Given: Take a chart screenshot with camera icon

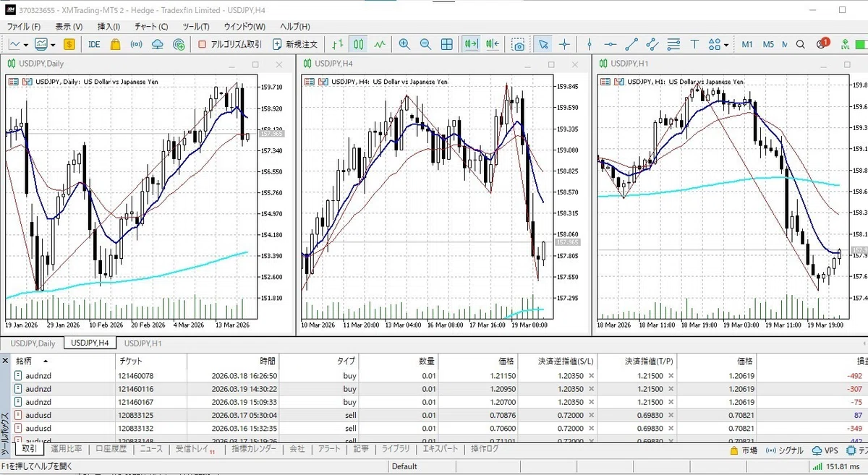Looking at the screenshot, I should pos(518,44).
